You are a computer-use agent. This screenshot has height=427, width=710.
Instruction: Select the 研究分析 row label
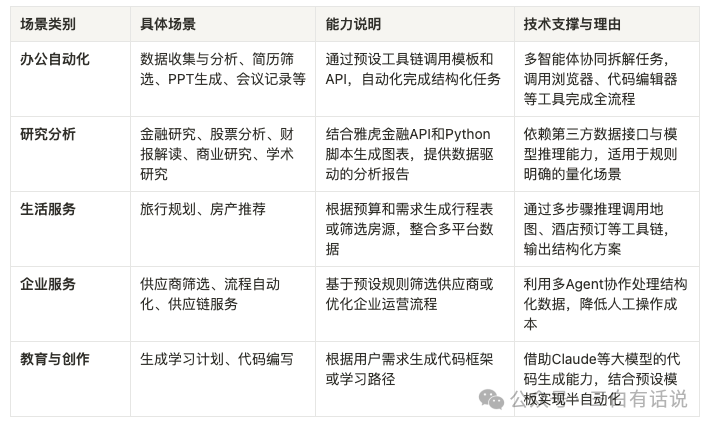tap(47, 135)
